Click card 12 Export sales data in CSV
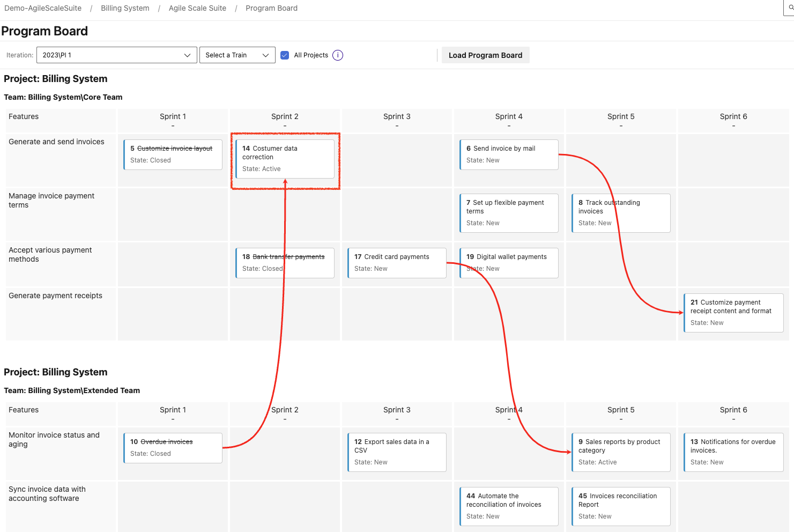Screen dimensions: 794x532 pyautogui.click(x=396, y=452)
